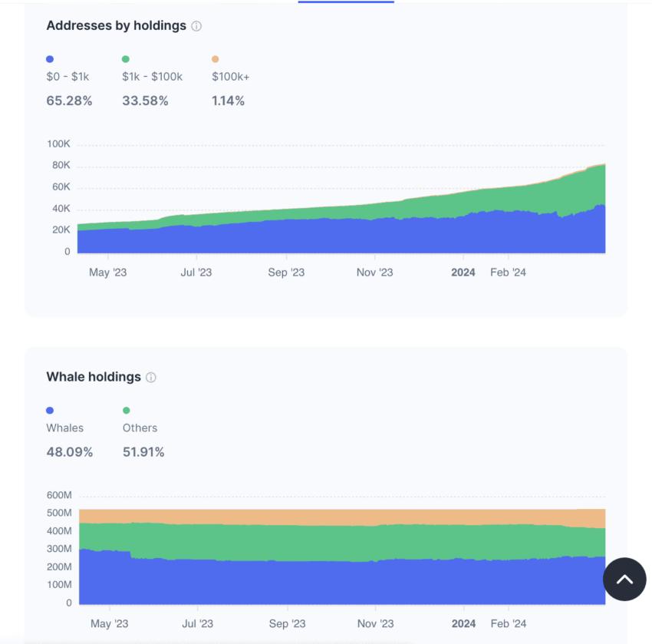This screenshot has height=644, width=652.
Task: Select the blue $0 - $1k legend dot
Action: [x=48, y=57]
